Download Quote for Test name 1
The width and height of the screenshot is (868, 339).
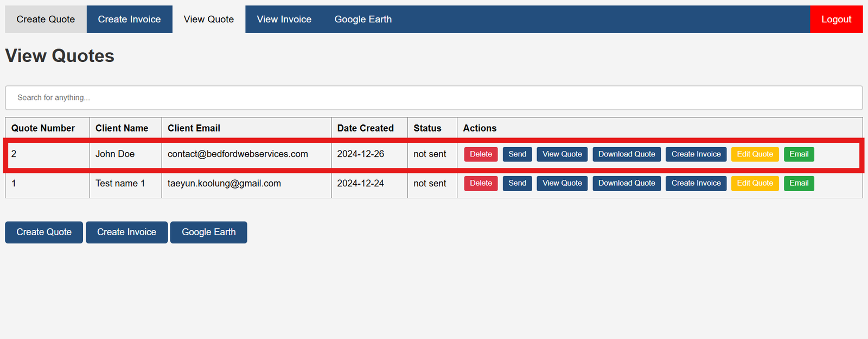coord(627,183)
